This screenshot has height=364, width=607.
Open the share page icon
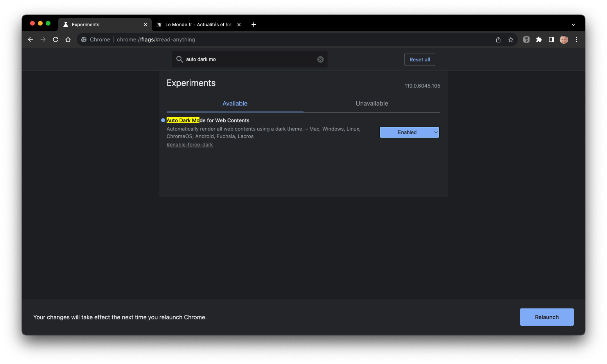point(498,39)
